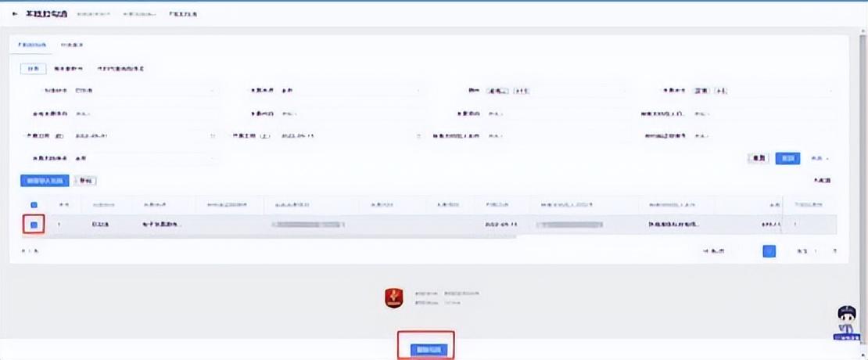This screenshot has height=360, width=868.
Task: Tick the select-all checkbox in table header
Action: tap(34, 205)
